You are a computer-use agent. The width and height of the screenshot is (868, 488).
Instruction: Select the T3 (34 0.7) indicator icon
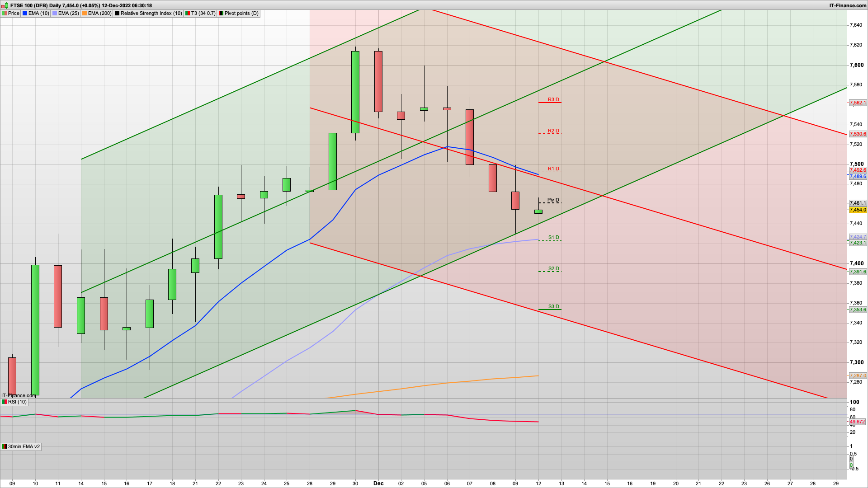185,13
